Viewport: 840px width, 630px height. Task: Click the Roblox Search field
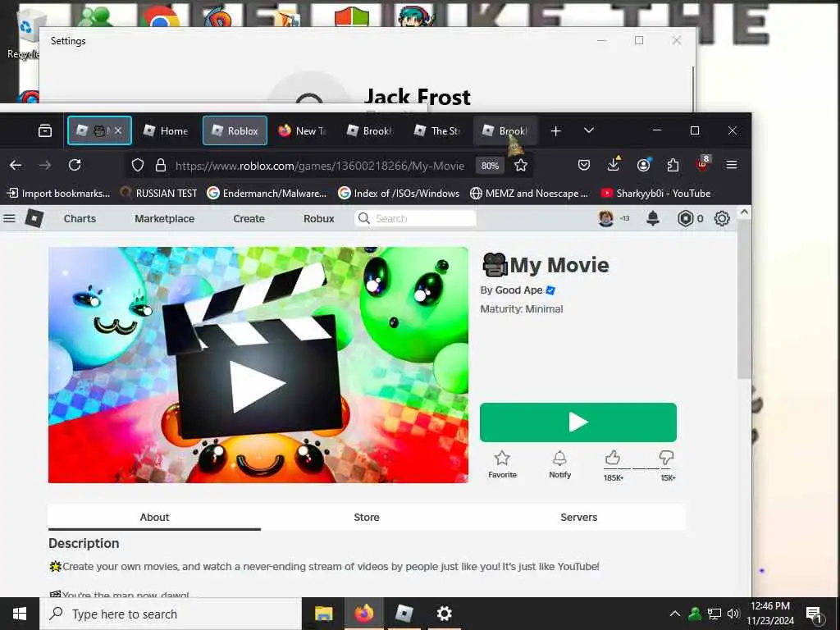(x=415, y=218)
